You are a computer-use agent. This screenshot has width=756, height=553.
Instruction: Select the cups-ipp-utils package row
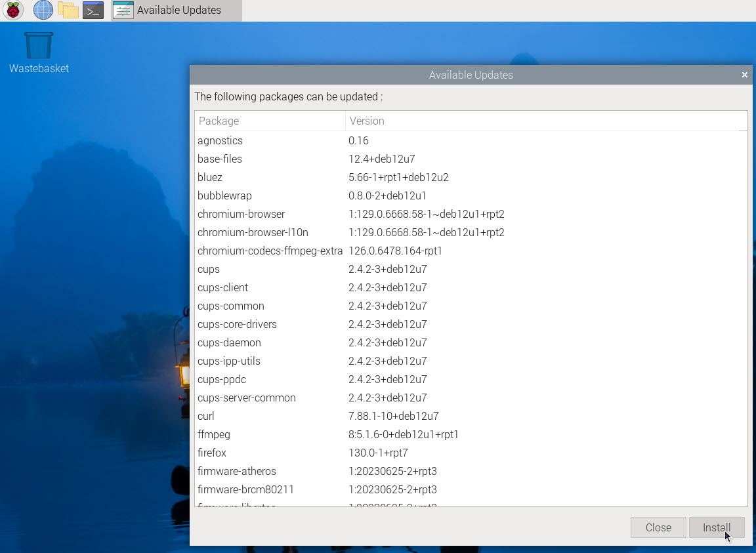471,361
